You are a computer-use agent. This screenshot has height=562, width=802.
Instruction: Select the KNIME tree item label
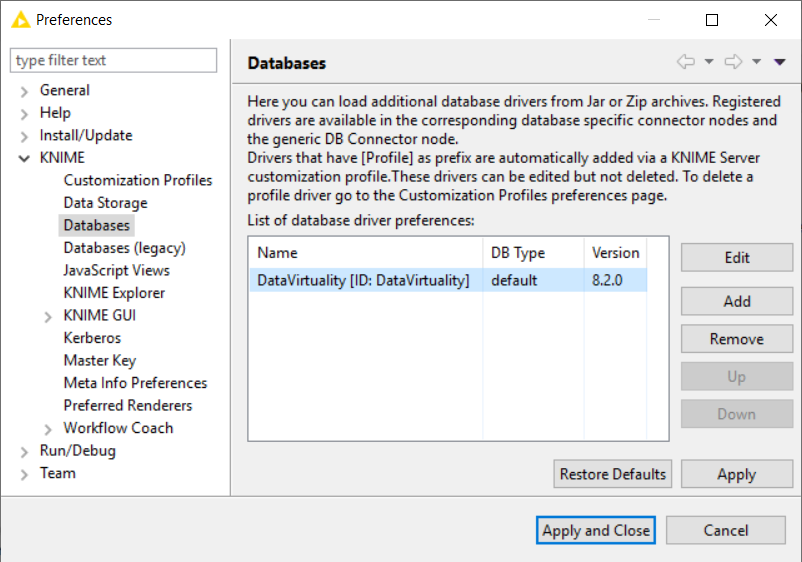coord(62,158)
